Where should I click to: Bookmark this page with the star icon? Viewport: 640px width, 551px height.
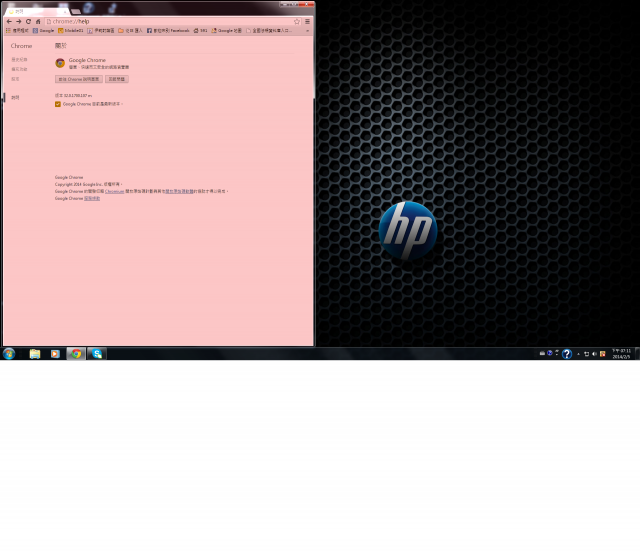pos(297,21)
